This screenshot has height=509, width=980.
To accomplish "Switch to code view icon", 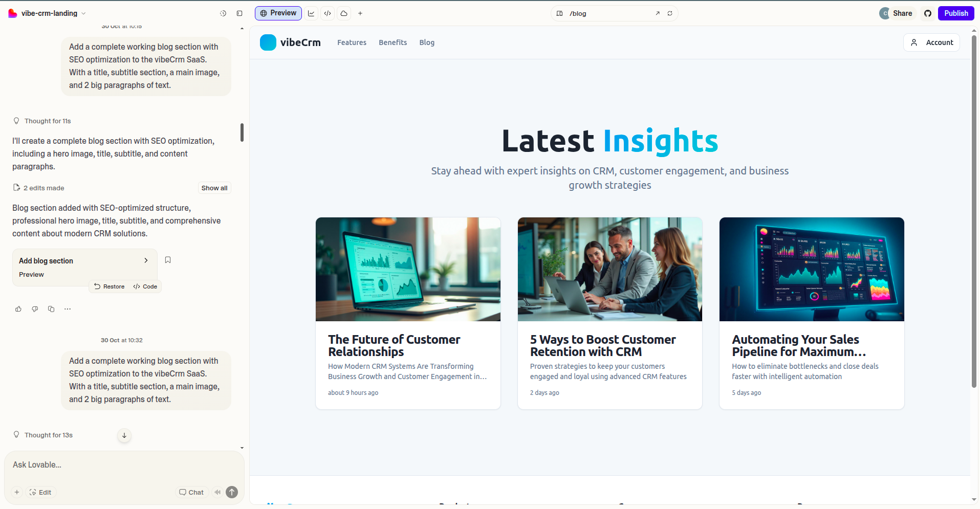I will [x=328, y=13].
